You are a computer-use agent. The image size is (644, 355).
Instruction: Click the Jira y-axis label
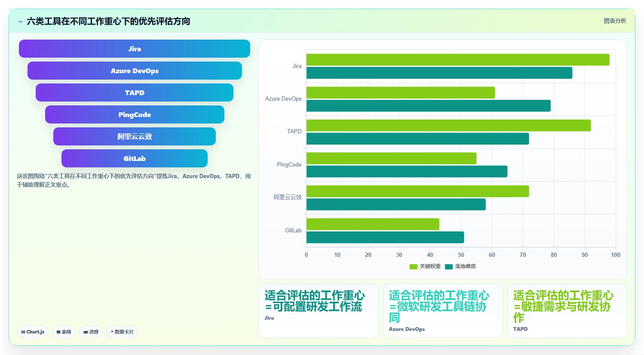pos(297,66)
